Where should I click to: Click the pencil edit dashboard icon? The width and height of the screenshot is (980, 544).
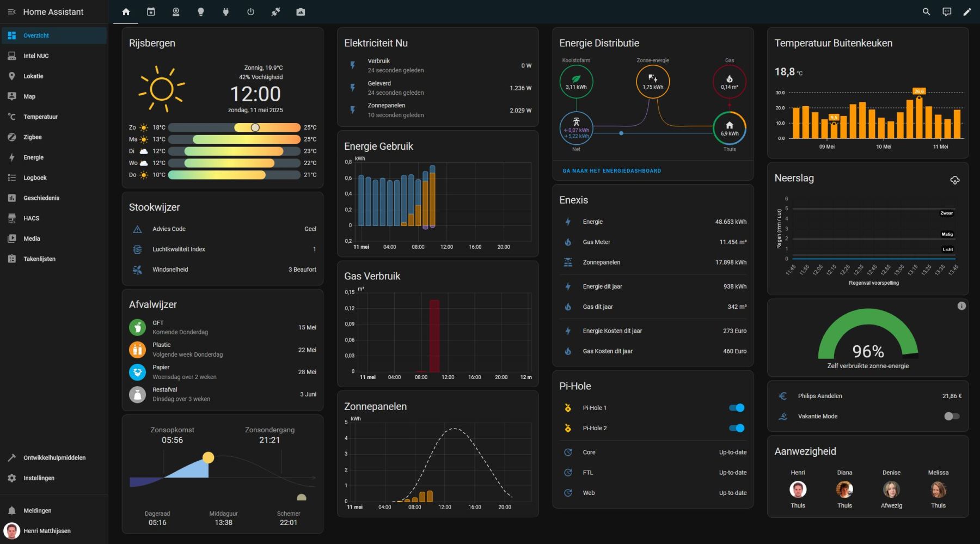(967, 12)
